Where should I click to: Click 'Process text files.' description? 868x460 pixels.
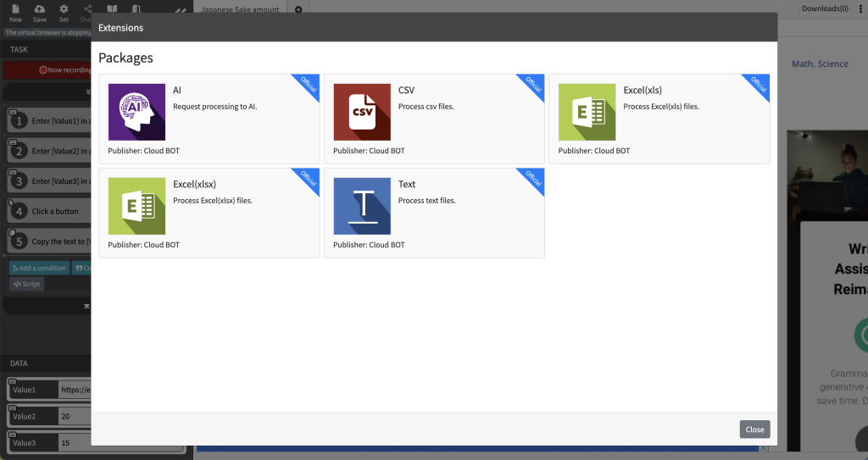point(427,201)
